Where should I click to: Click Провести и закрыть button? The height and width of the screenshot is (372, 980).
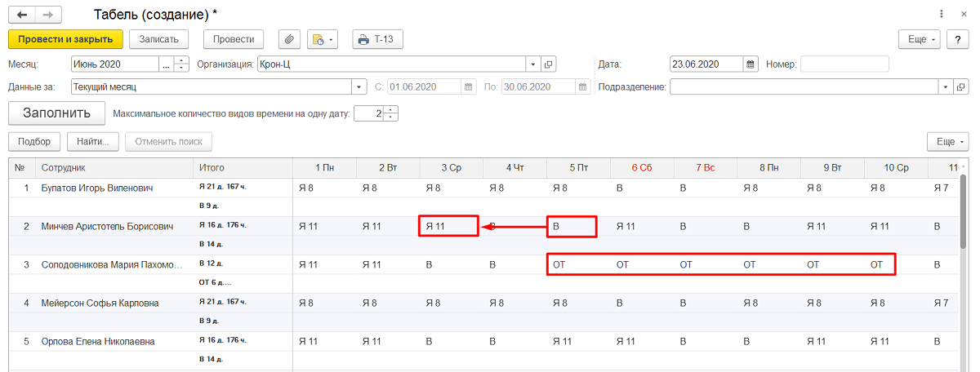pyautogui.click(x=65, y=39)
